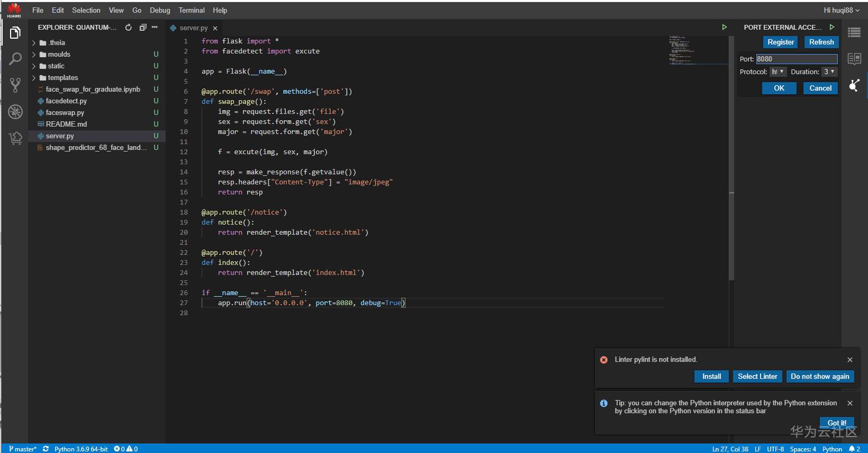Open the Source Control branch icon
The width and height of the screenshot is (868, 453).
pyautogui.click(x=15, y=85)
